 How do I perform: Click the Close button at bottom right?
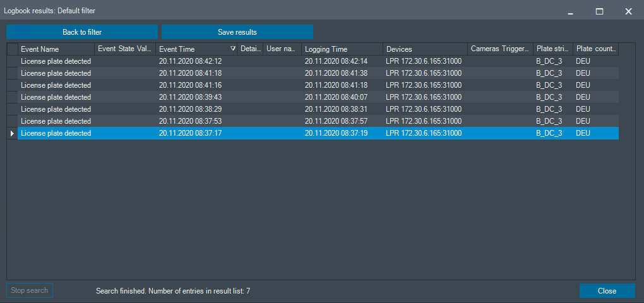pyautogui.click(x=607, y=290)
